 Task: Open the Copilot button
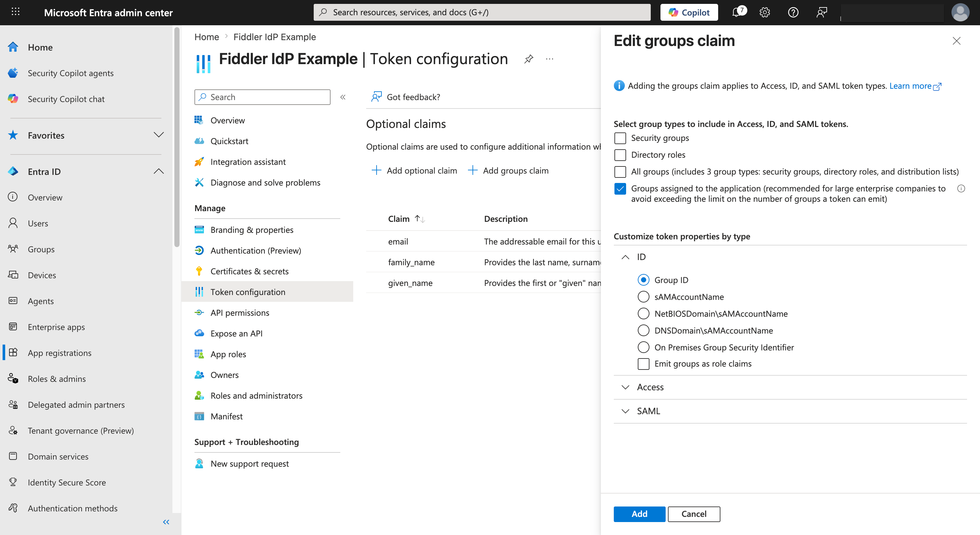click(689, 12)
